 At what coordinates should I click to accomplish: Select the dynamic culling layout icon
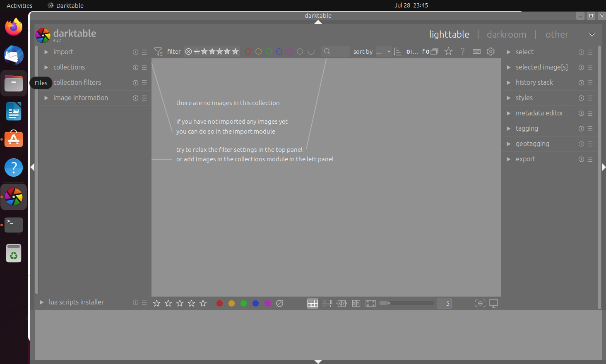click(x=356, y=303)
